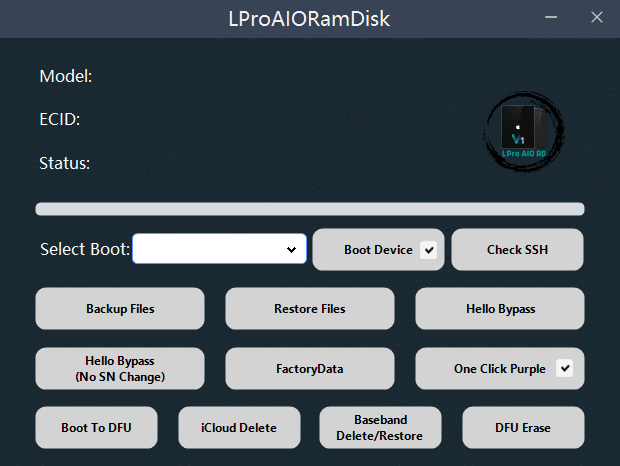Click the One Click Purple button
The height and width of the screenshot is (466, 620).
(x=499, y=369)
